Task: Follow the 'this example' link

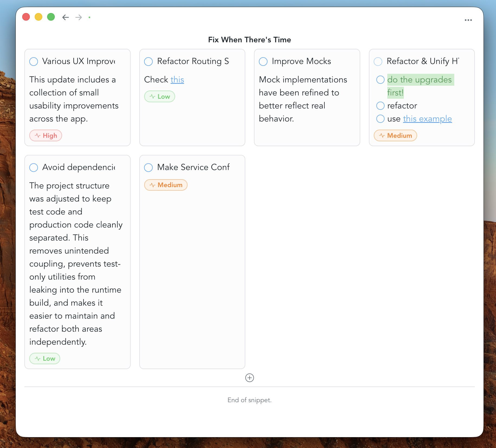Action: point(427,119)
